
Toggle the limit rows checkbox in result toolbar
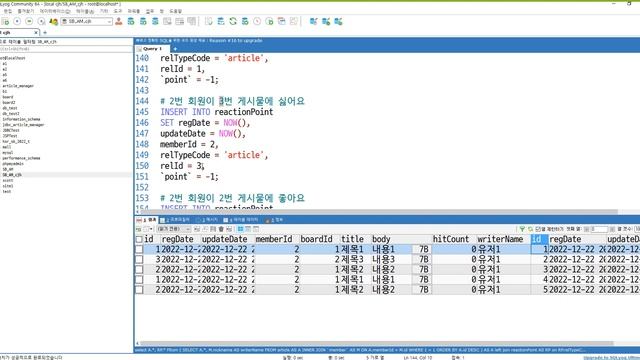coord(538,229)
